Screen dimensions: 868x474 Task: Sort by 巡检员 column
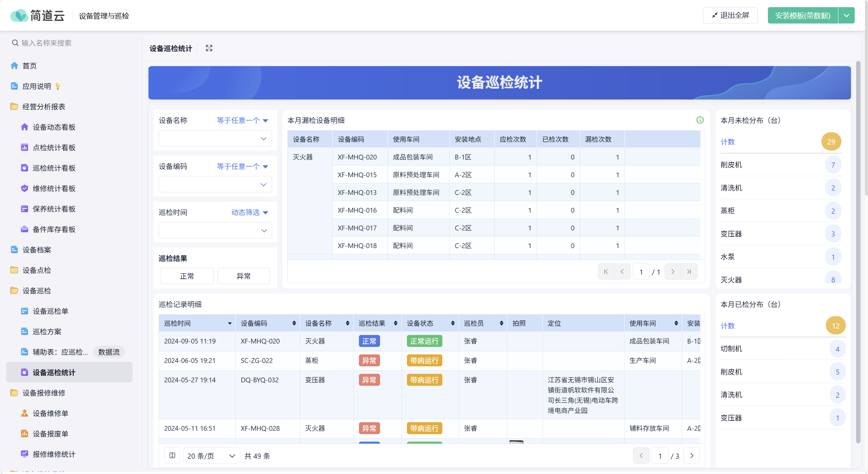[x=501, y=323]
